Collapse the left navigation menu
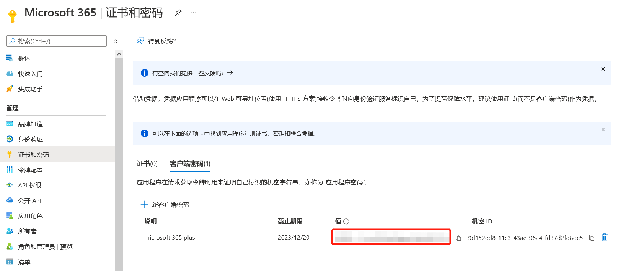Viewport: 644px width, 271px height. (x=116, y=41)
